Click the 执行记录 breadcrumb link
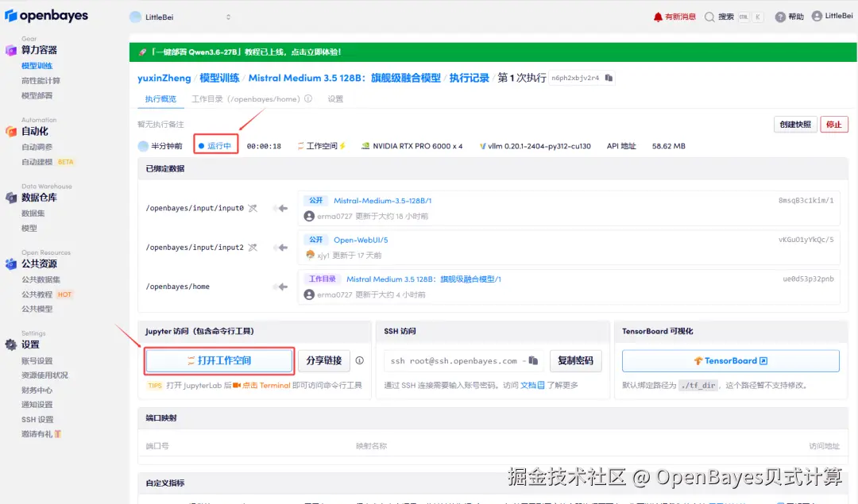The height and width of the screenshot is (504, 858). (x=469, y=78)
